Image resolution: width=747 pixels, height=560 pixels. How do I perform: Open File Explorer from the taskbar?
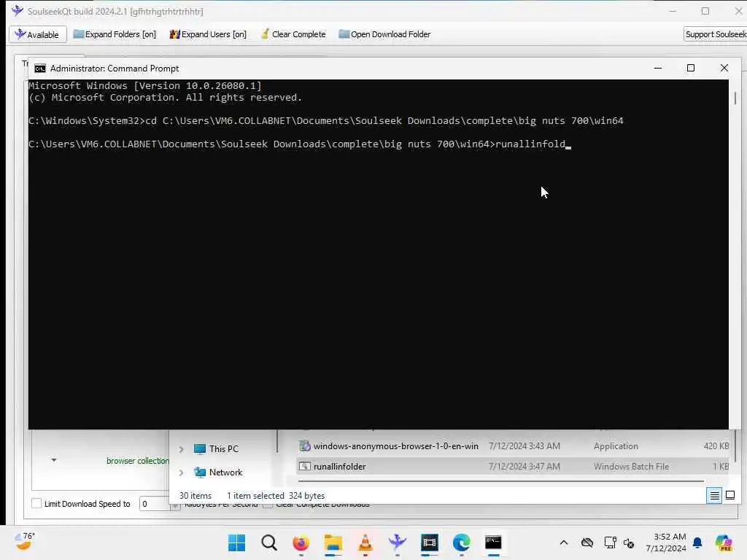coord(333,542)
